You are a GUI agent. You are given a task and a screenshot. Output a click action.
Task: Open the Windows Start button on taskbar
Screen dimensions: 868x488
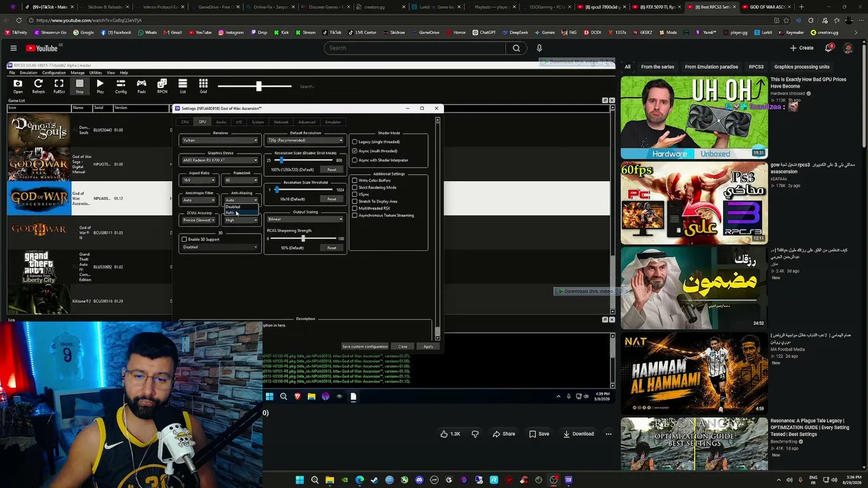point(300,480)
